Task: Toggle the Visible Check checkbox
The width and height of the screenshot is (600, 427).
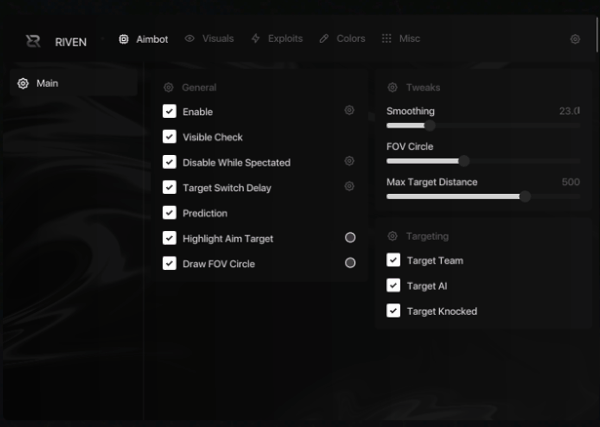Action: pos(170,137)
